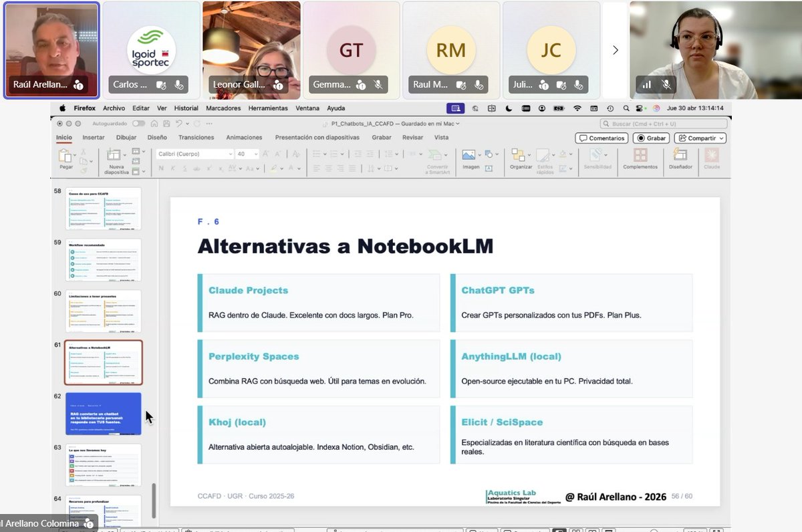Insert a text box using the ribbon icon
The image size is (802, 532).
[489, 168]
